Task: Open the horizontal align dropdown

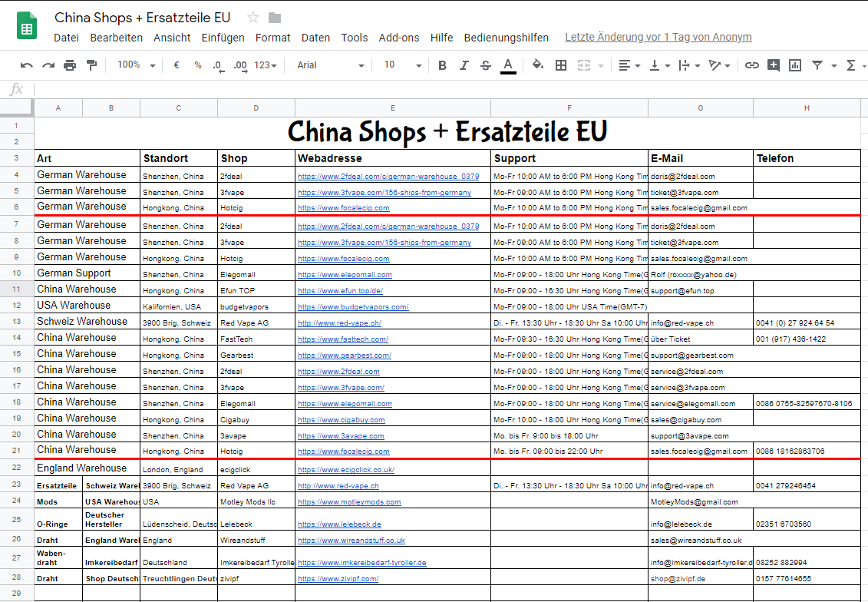Action: coord(629,65)
